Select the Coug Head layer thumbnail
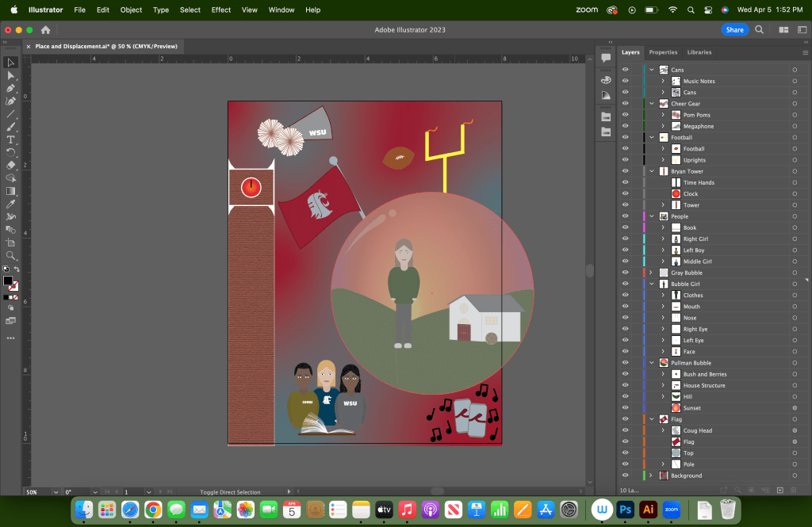The image size is (812, 527). click(676, 430)
